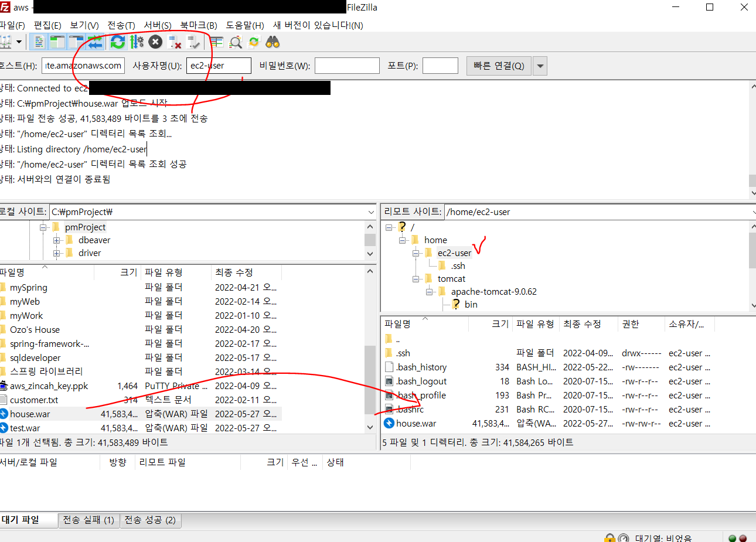Screen dimensions: 756x542
Task: Search remote files with binoculars icon
Action: pos(273,42)
